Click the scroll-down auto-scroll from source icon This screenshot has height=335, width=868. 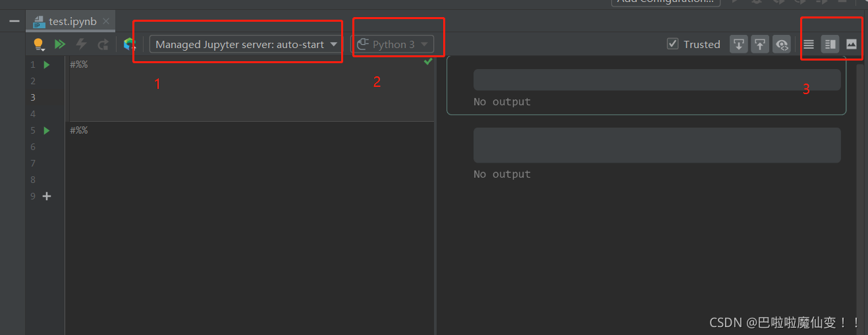739,44
